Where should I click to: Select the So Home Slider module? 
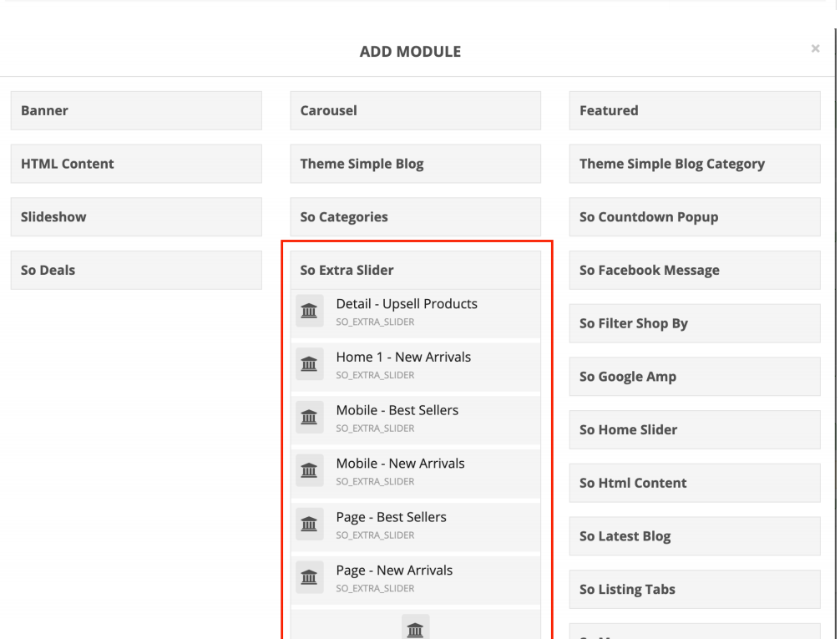[694, 429]
